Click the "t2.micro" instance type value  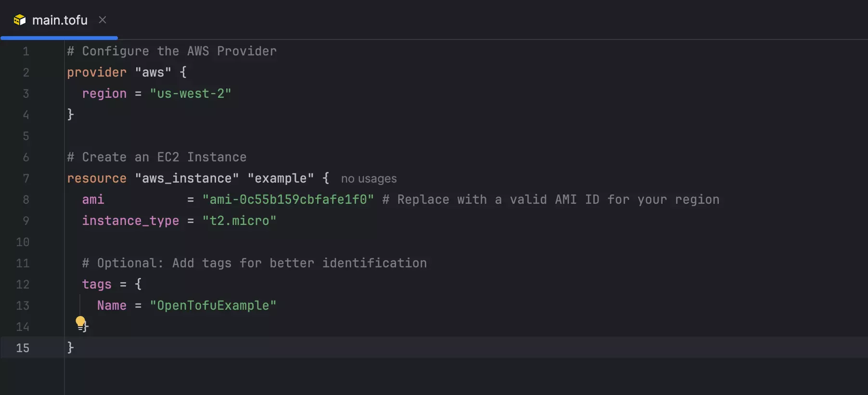pos(239,221)
